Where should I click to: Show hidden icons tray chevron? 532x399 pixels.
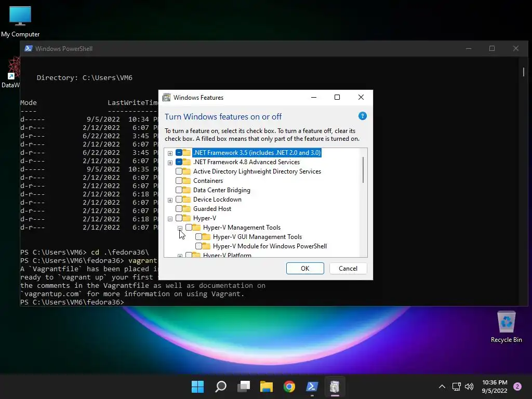[x=442, y=387]
